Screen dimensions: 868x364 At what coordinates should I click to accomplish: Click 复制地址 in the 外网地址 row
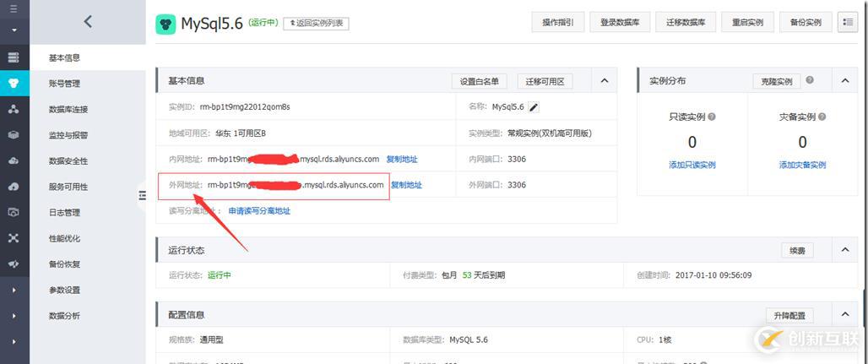pyautogui.click(x=406, y=184)
